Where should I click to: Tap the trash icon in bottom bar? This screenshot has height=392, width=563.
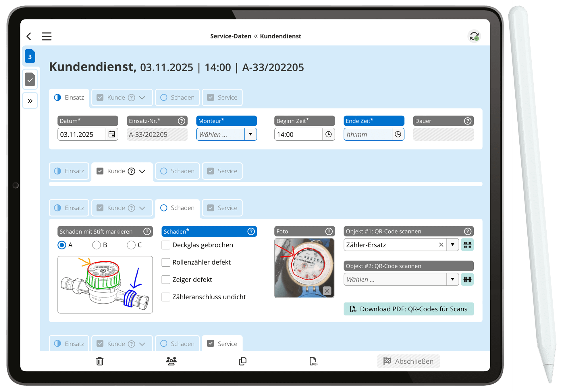(x=99, y=361)
